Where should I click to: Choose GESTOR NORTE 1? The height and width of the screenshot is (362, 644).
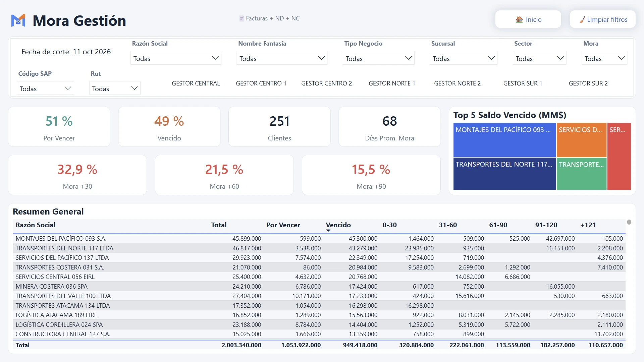(392, 83)
